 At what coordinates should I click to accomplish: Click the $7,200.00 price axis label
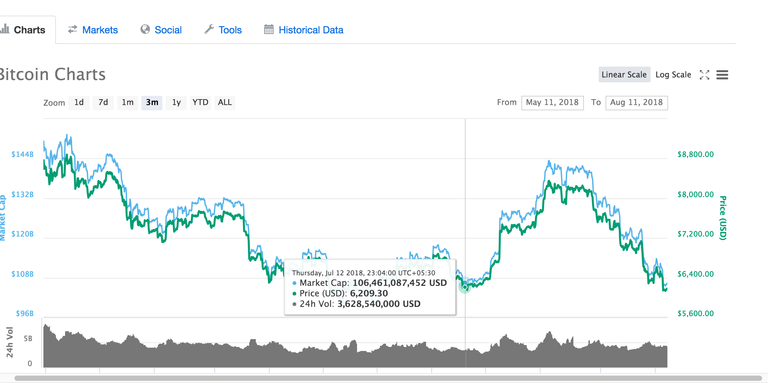[696, 234]
